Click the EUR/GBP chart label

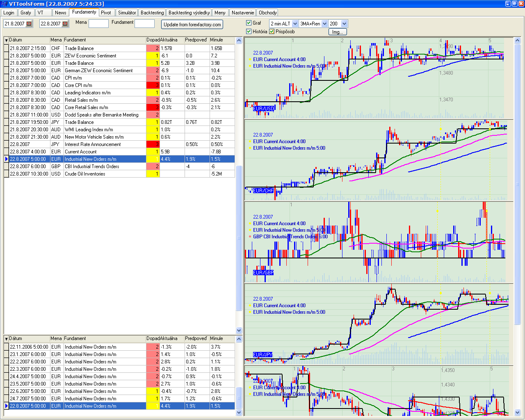point(263,273)
